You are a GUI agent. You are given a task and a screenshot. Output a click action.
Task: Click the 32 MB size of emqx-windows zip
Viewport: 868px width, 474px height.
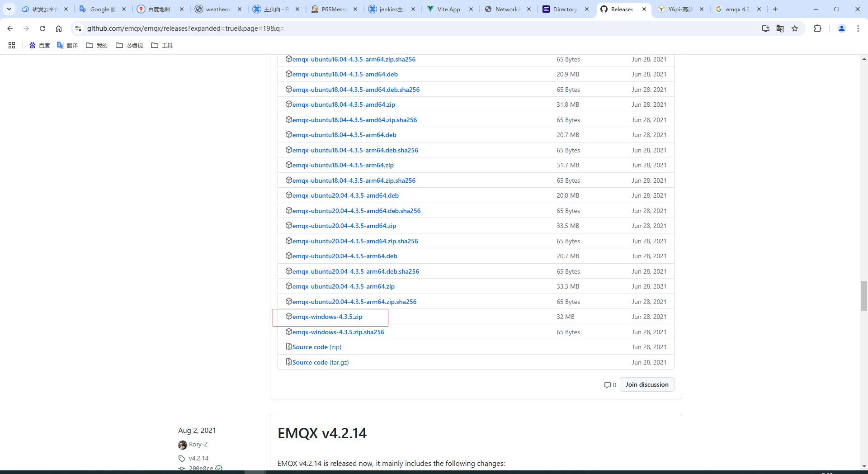[x=566, y=317]
